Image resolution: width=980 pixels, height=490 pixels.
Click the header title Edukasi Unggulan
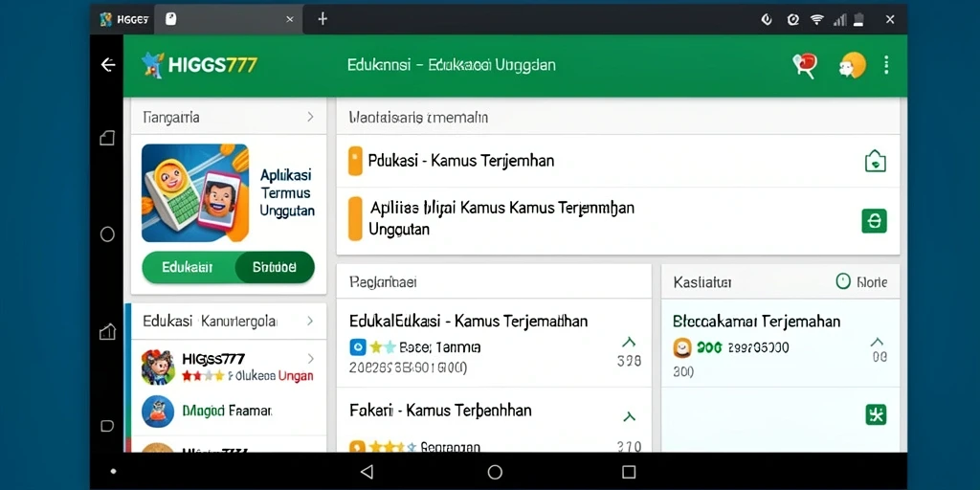click(452, 65)
